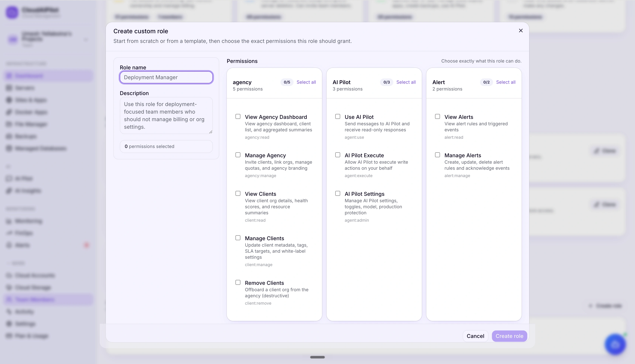Viewport: 635px width, 364px height.
Task: Click 'Offboard a client org' description text
Action: 277,293
